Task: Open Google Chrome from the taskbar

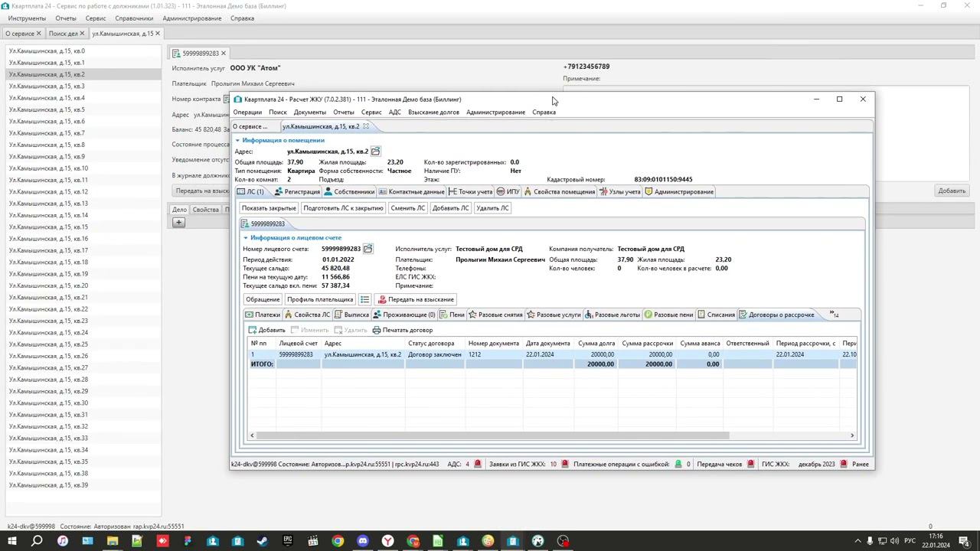Action: (338, 541)
